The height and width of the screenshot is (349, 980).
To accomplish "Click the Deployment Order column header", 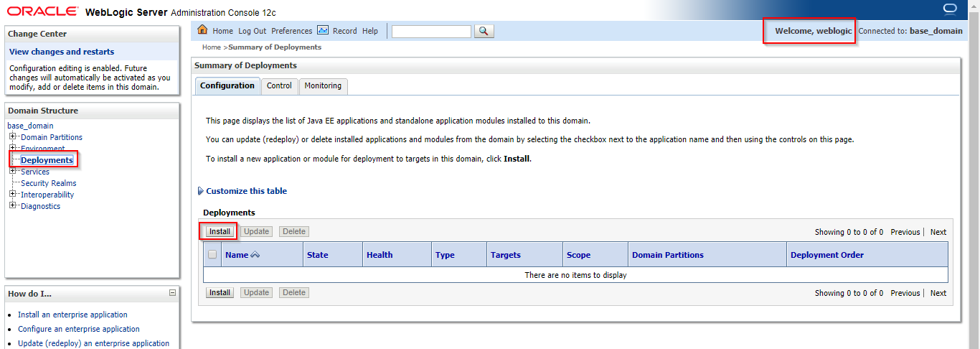I will pyautogui.click(x=827, y=255).
